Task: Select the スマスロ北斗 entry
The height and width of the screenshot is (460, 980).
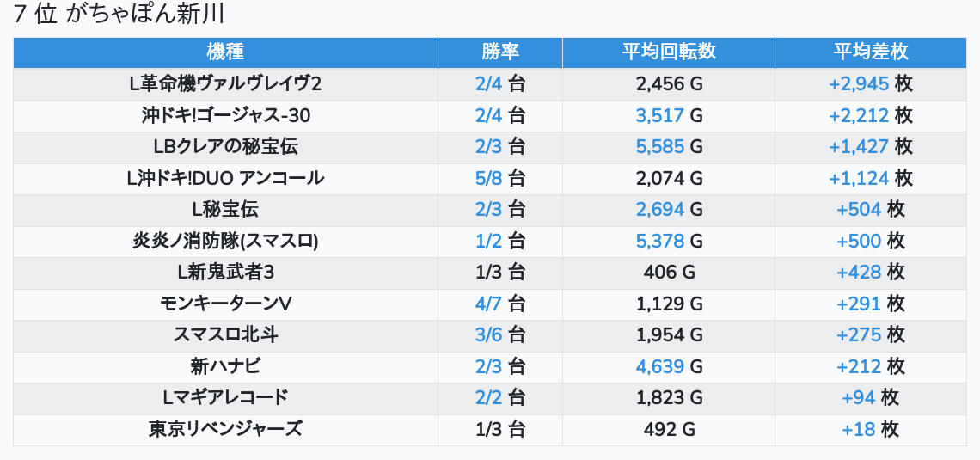Action: [225, 334]
